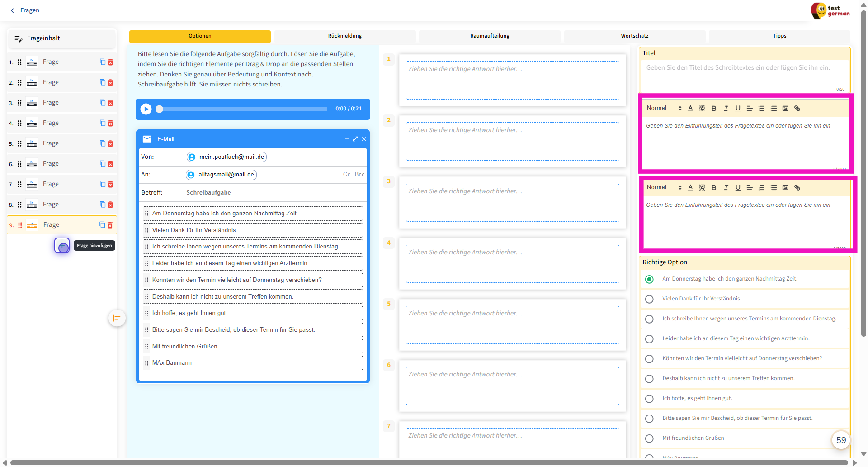Open the Wortschatz tab

pos(634,36)
